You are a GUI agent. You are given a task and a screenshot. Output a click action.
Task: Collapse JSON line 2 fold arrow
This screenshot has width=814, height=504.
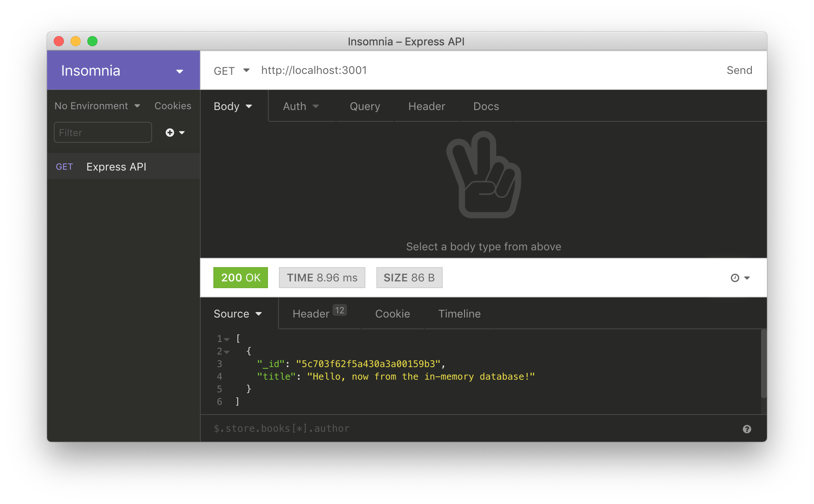227,352
